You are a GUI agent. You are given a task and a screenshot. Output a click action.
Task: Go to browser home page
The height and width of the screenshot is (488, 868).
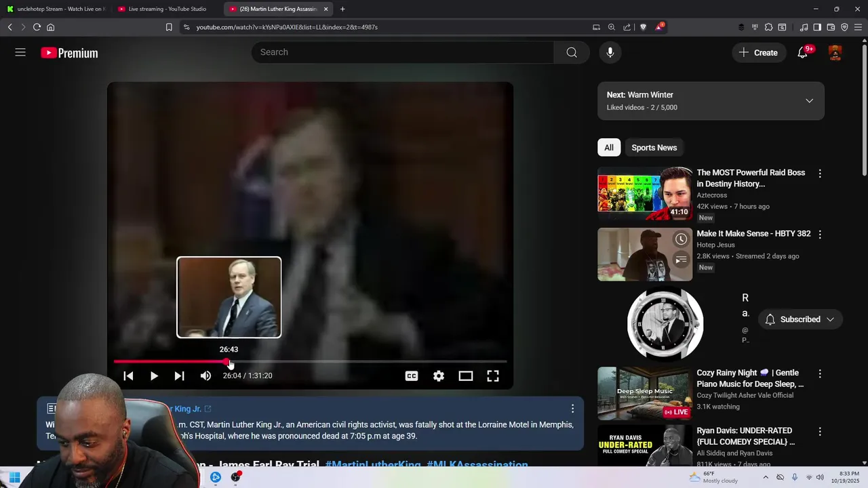51,27
